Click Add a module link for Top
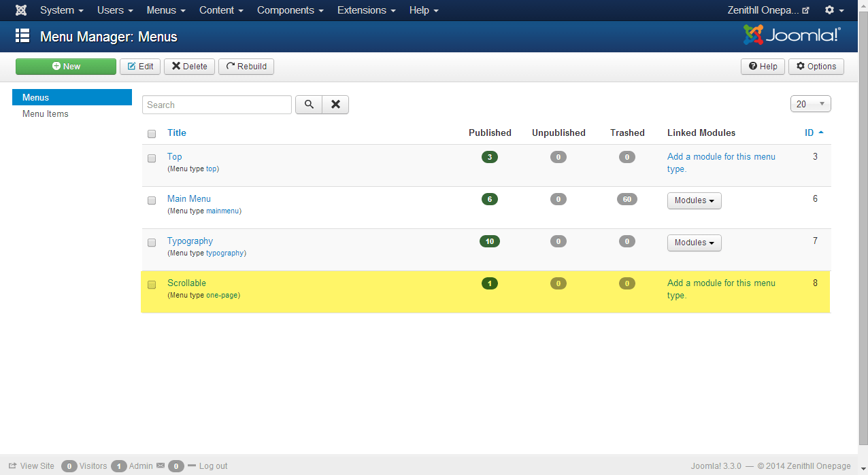This screenshot has height=475, width=868. click(721, 162)
